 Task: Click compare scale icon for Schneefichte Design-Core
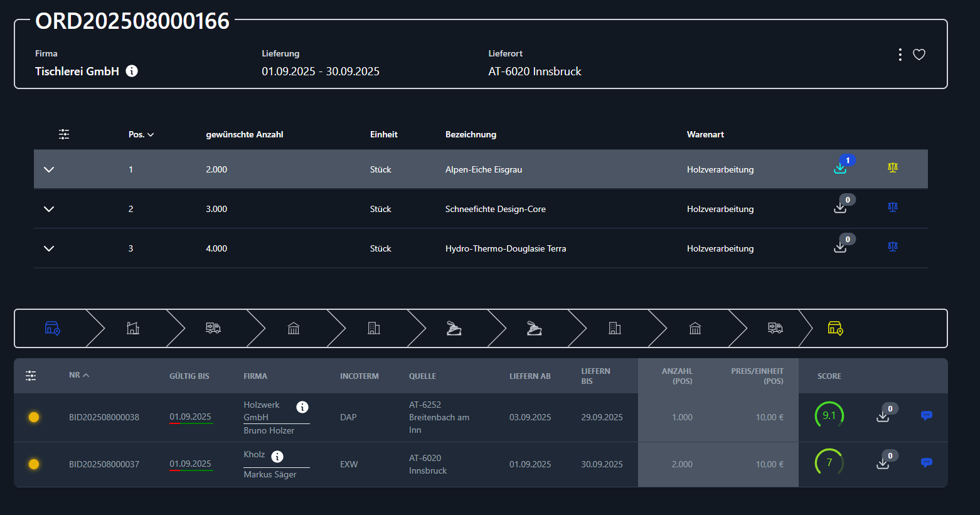(x=892, y=207)
